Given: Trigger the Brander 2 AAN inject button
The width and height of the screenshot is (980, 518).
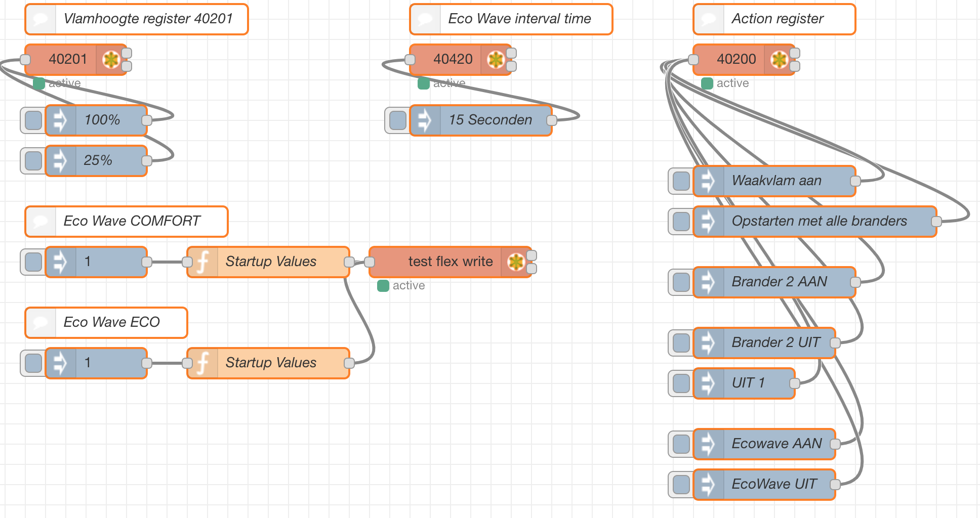Looking at the screenshot, I should pos(681,282).
